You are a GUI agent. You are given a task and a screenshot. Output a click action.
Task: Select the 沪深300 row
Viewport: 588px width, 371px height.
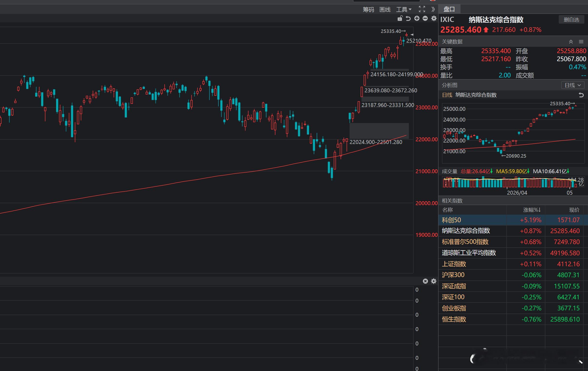[513, 275]
